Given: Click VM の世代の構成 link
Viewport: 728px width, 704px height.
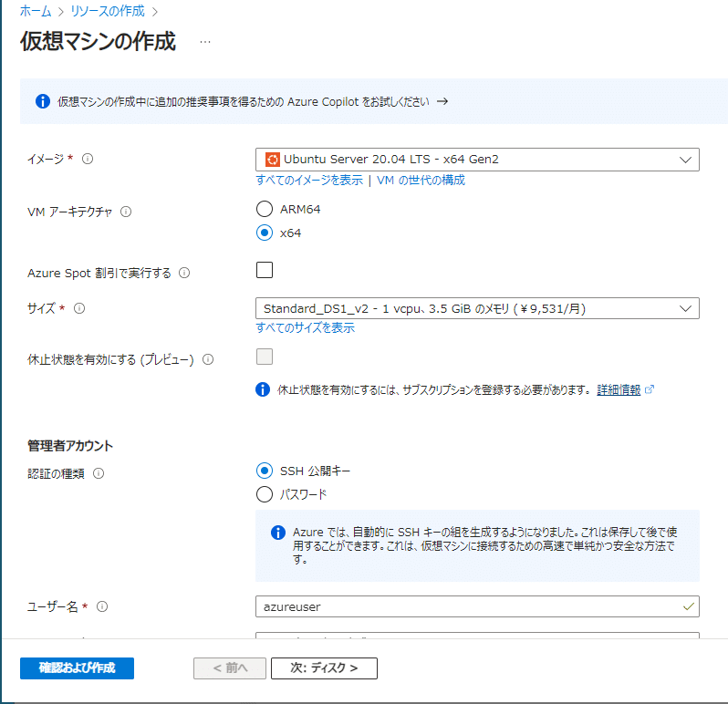Looking at the screenshot, I should [421, 180].
